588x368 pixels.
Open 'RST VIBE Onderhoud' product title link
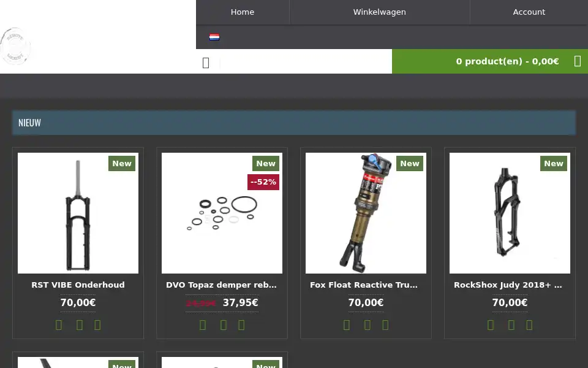(78, 285)
